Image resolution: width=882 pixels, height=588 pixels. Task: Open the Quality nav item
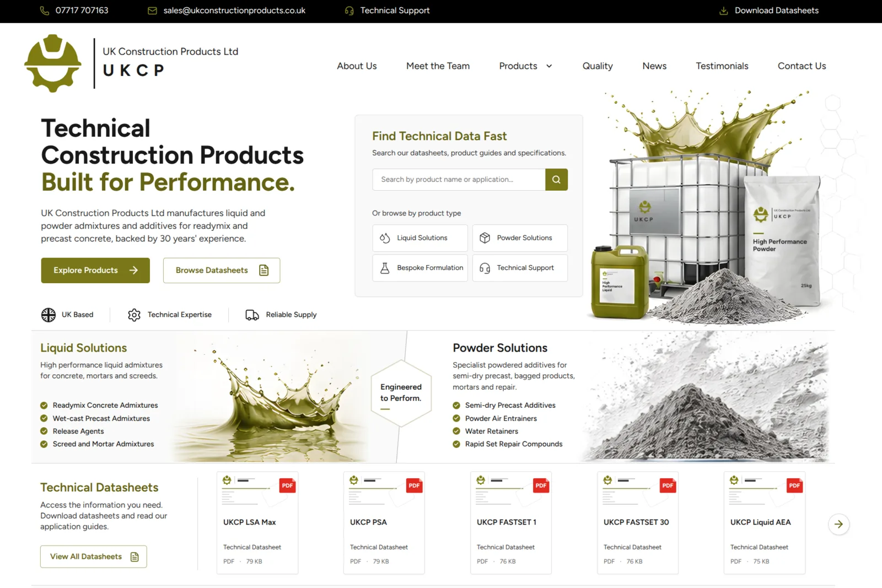[x=598, y=66]
